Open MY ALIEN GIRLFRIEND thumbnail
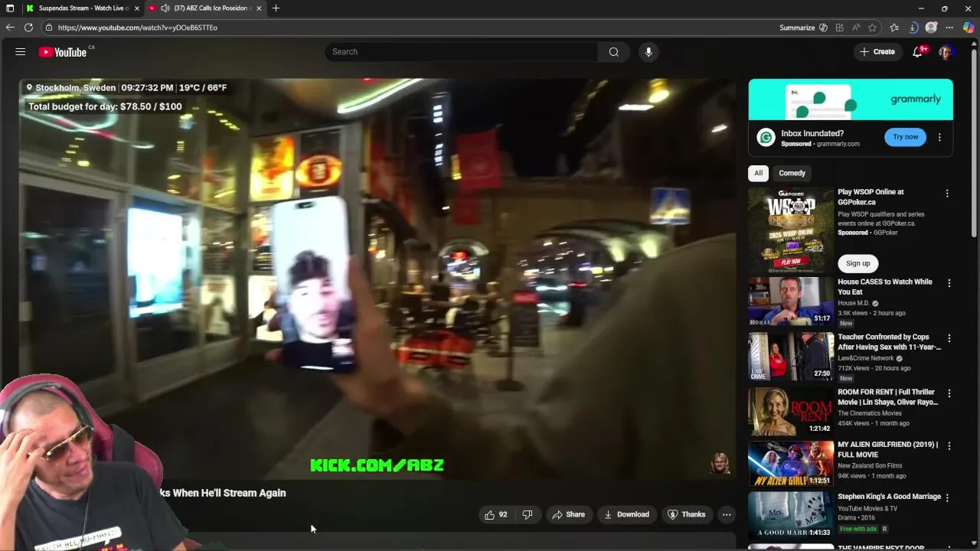This screenshot has width=980, height=551. click(791, 464)
